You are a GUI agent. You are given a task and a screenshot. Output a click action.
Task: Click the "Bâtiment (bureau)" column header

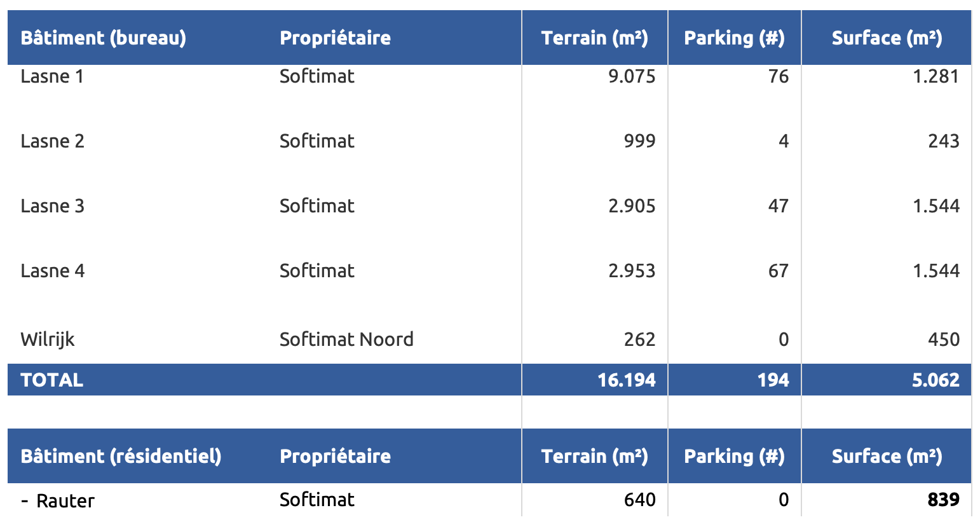coord(103,38)
